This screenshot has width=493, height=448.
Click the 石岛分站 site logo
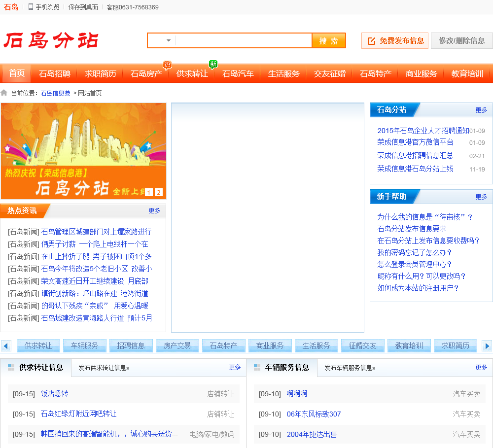pyautogui.click(x=51, y=40)
